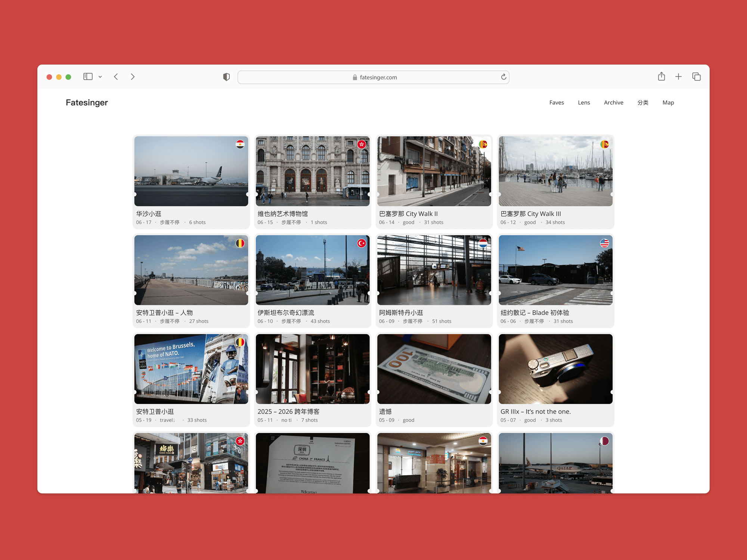The image size is (747, 560).
Task: Open the 华沙小逛 airport photo thumbnail
Action: (x=191, y=171)
